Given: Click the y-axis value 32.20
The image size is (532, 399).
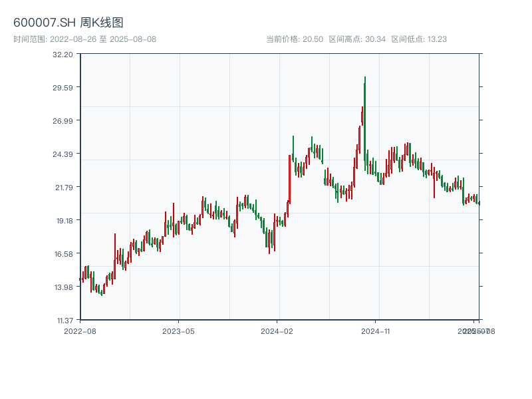Looking at the screenshot, I should pos(63,55).
